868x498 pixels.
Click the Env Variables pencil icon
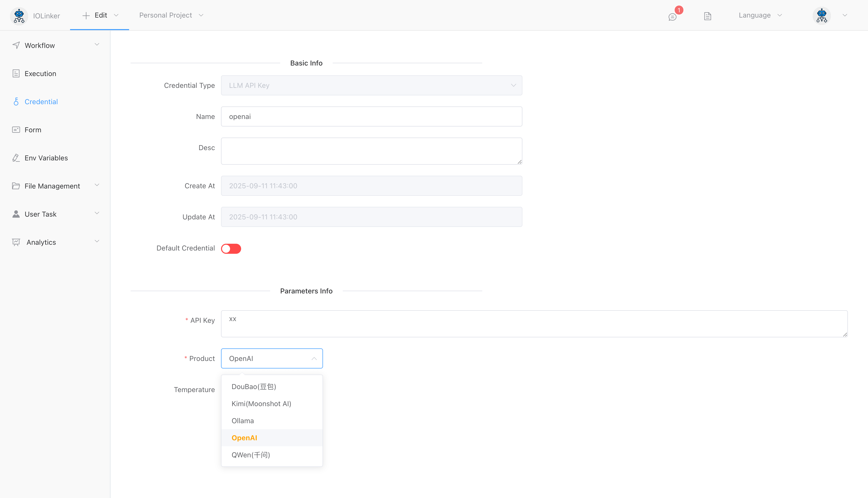[x=16, y=158]
